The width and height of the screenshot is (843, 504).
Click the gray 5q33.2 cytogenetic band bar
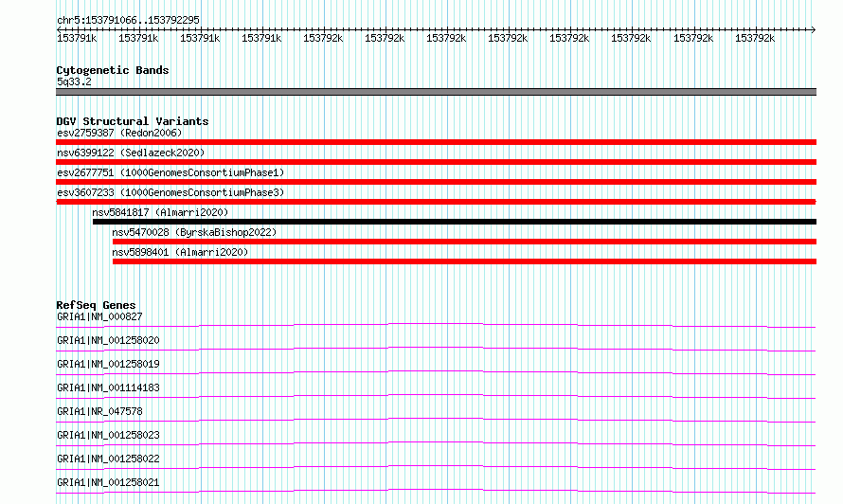pyautogui.click(x=436, y=92)
